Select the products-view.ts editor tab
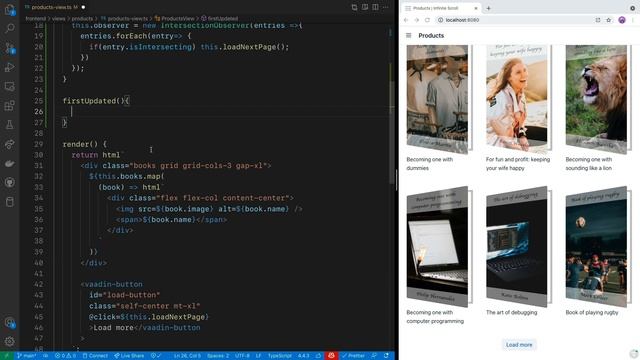 tap(54, 7)
